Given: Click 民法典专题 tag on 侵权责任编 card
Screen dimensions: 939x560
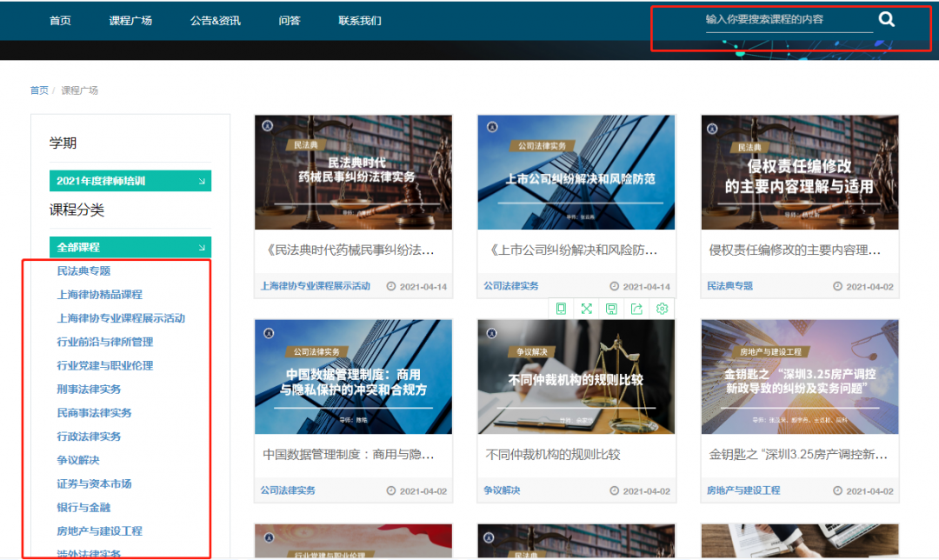Looking at the screenshot, I should 730,286.
